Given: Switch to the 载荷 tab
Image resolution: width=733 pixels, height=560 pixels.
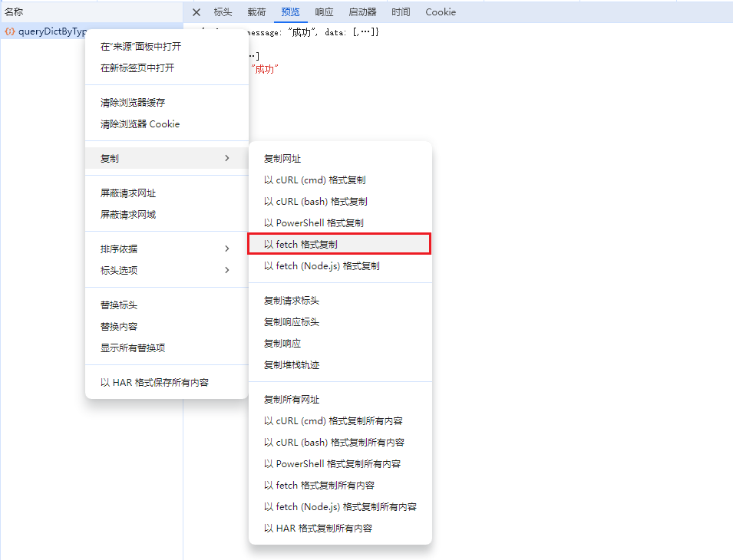Looking at the screenshot, I should coord(257,12).
